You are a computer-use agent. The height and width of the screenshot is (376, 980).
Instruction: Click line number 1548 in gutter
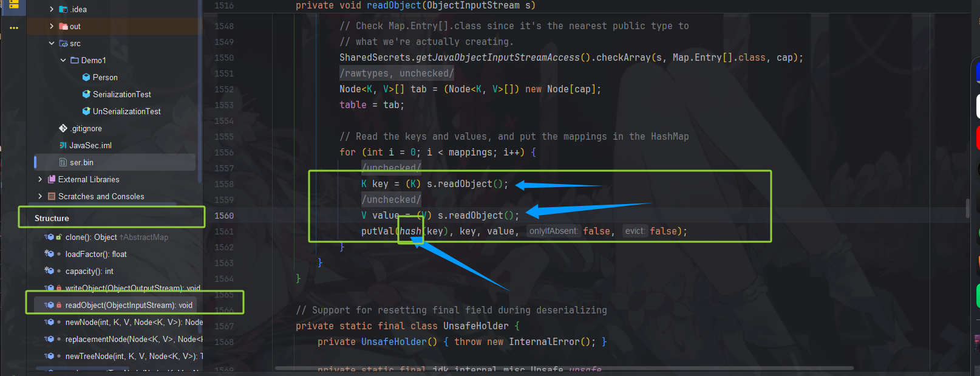(x=224, y=26)
